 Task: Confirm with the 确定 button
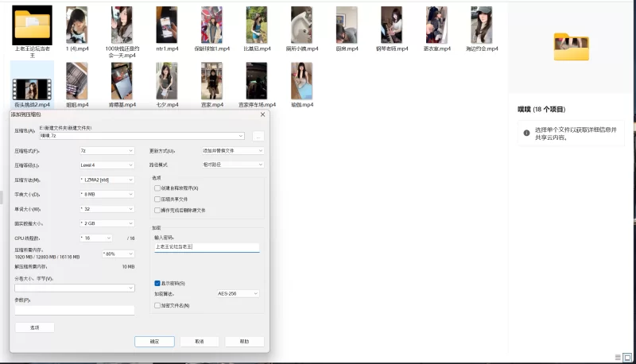[154, 341]
